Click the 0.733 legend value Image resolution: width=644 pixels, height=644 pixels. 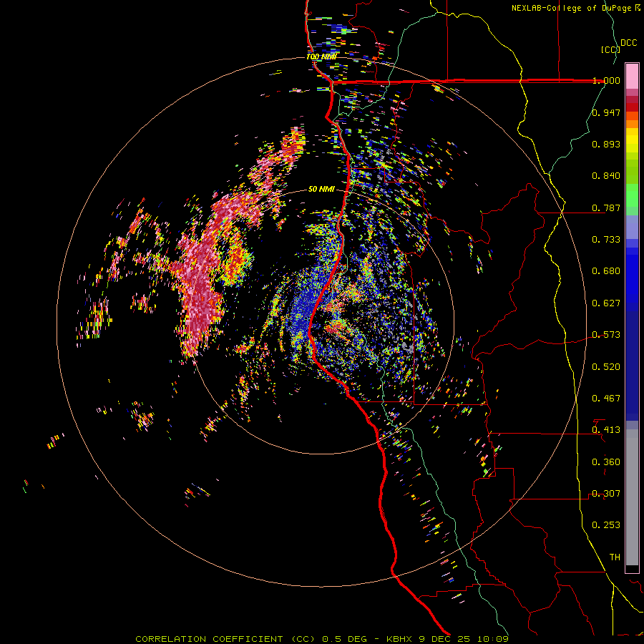click(x=606, y=240)
